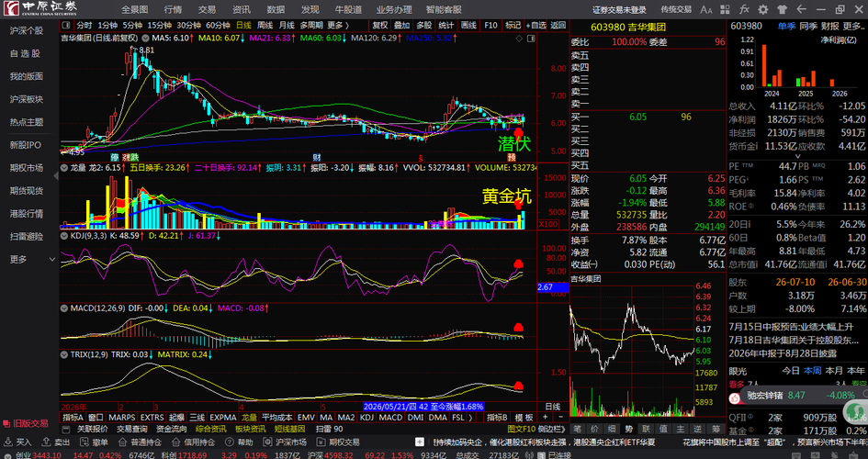Click the sidebar collapse arrow

click(x=56, y=176)
